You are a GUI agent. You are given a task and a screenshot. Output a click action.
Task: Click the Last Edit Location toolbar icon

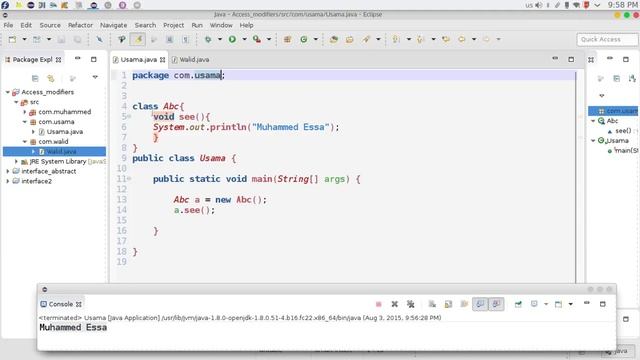(x=446, y=39)
